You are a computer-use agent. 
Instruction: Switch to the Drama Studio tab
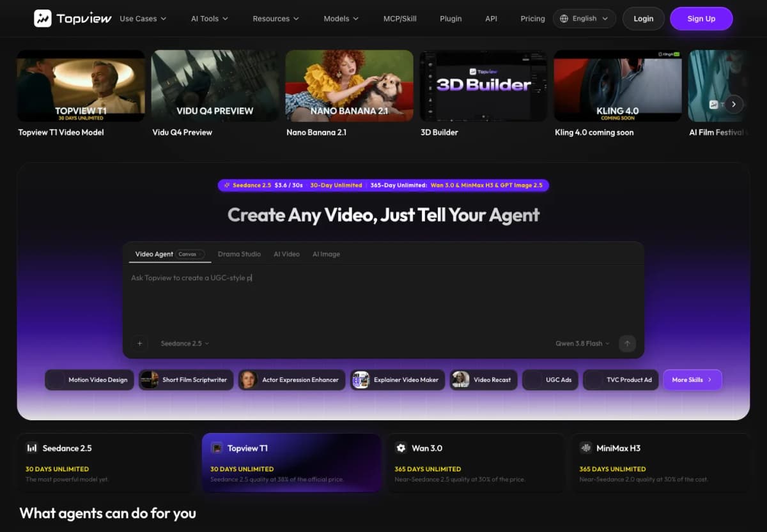[x=239, y=254]
